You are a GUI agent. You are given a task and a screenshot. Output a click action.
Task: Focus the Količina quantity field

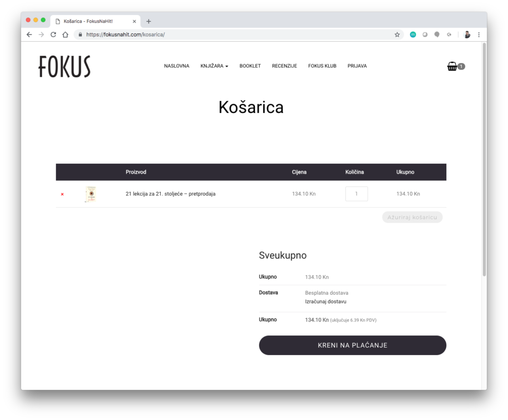pyautogui.click(x=356, y=194)
